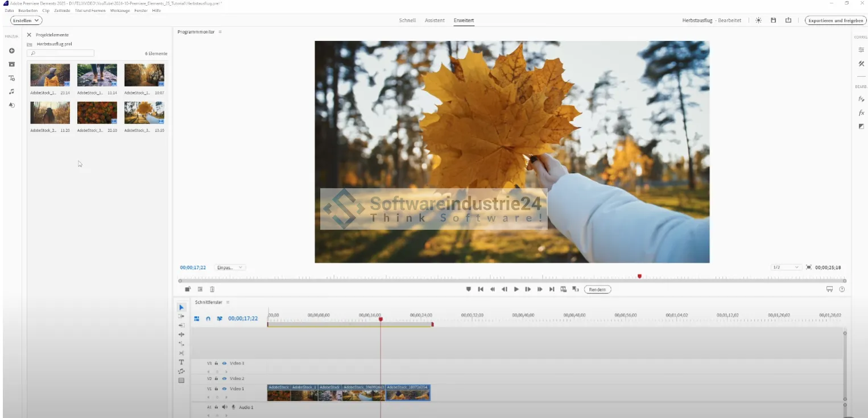Viewport: 868px width, 418px height.
Task: Click the add media plus icon
Action: tap(11, 51)
